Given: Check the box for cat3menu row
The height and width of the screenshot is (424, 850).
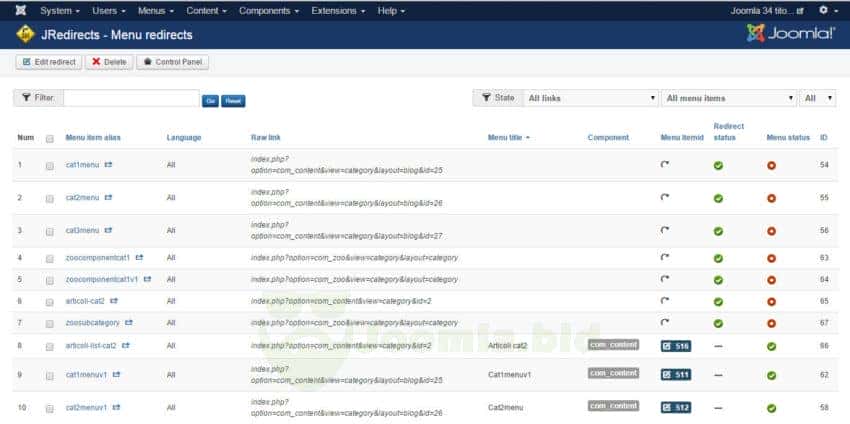Looking at the screenshot, I should [x=50, y=232].
